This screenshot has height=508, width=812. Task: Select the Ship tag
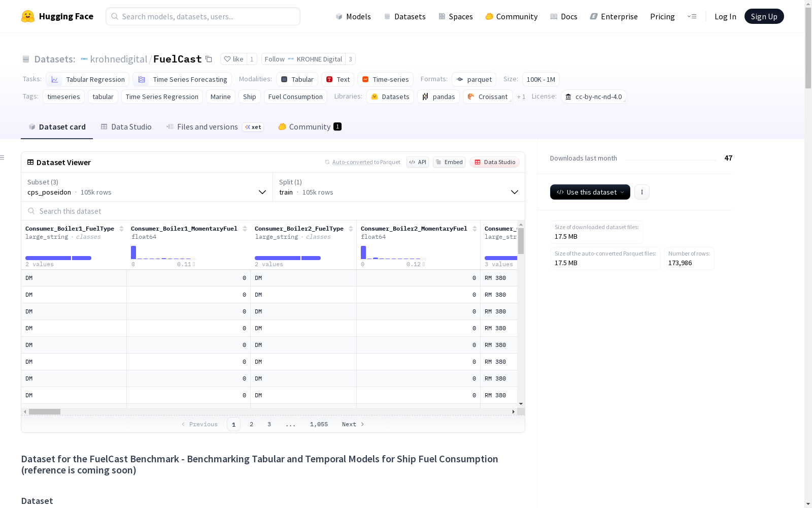[250, 97]
